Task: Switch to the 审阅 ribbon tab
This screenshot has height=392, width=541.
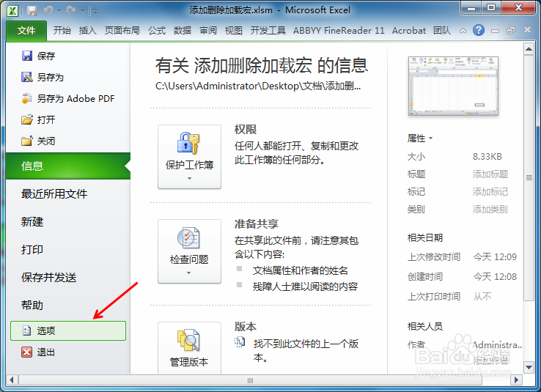Action: click(208, 31)
